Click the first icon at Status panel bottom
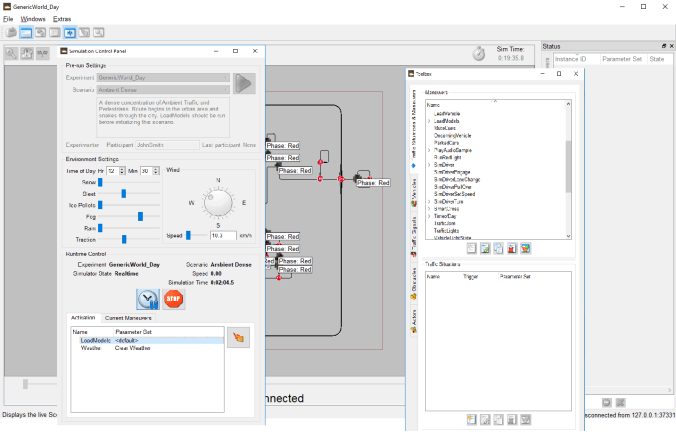 (607, 402)
